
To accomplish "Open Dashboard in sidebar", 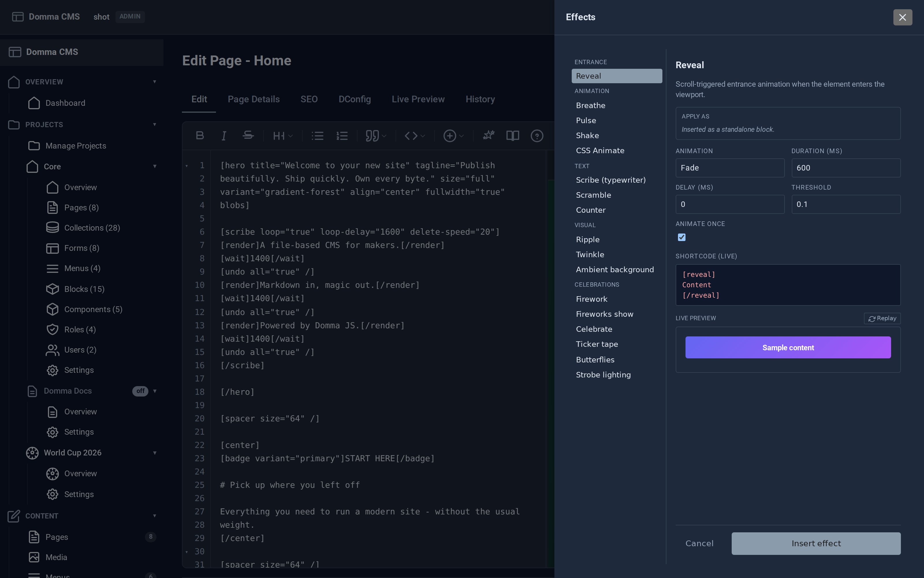I will [65, 103].
